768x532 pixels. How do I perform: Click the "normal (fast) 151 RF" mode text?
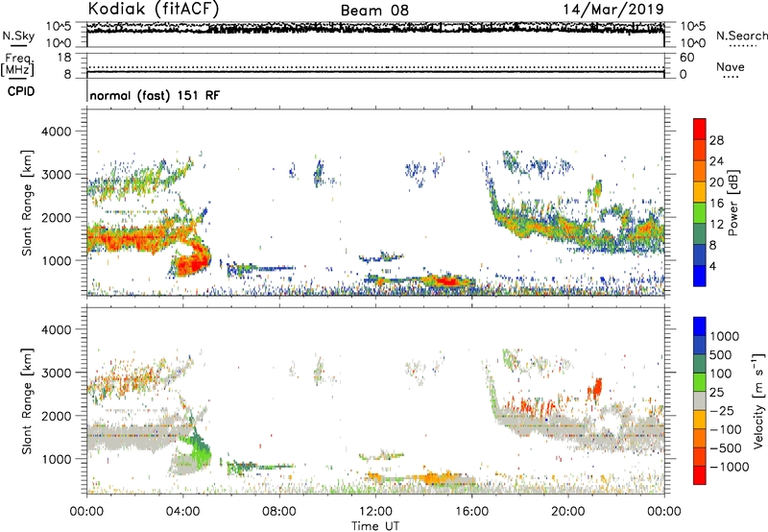(155, 95)
